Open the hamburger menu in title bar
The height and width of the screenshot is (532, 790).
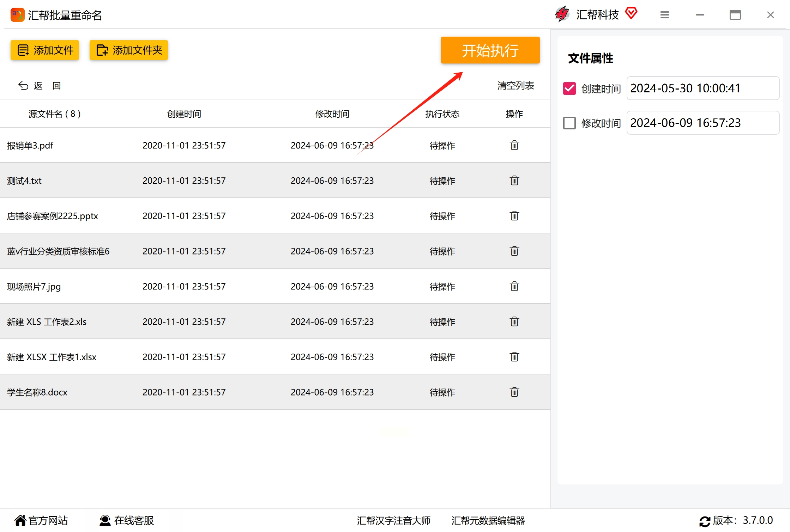pos(664,15)
